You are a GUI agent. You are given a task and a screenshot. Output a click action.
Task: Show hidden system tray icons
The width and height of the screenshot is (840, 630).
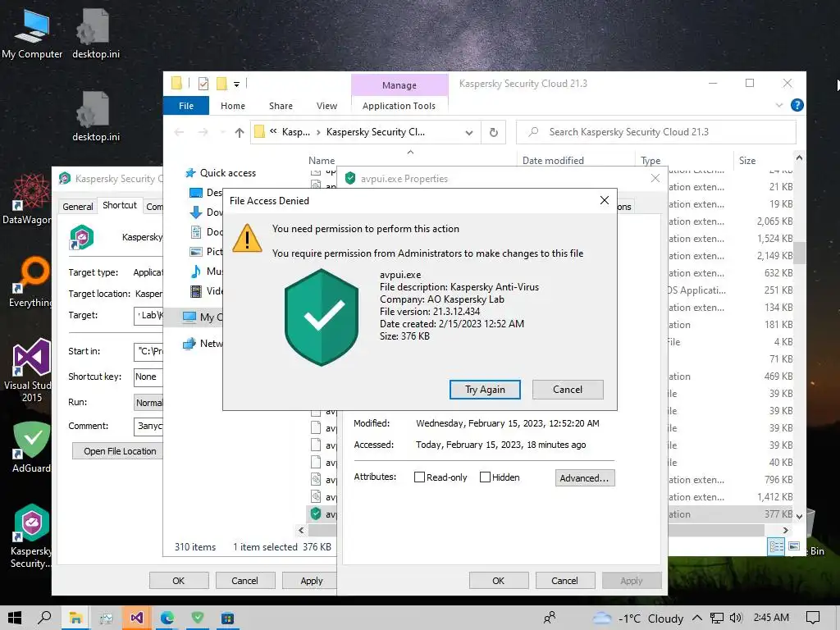coord(697,619)
